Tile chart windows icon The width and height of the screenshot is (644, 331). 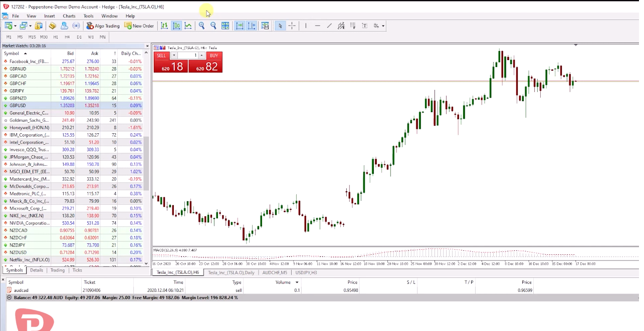pos(226,26)
